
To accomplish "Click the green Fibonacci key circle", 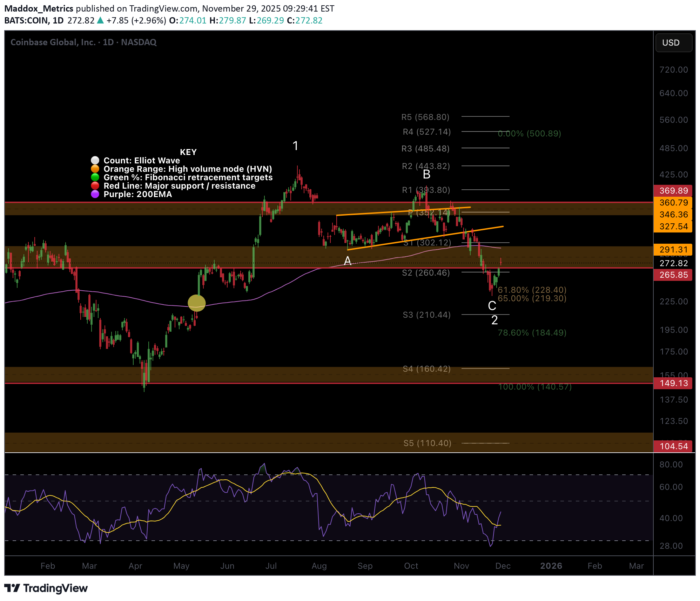I will coord(95,177).
